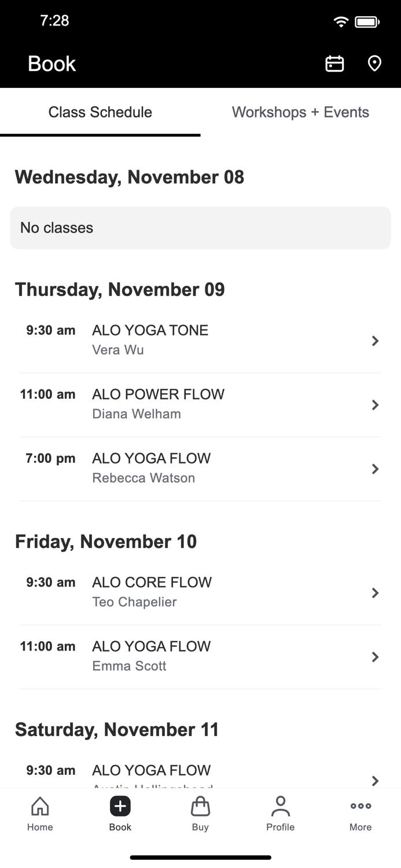
Task: Tap the No classes box
Action: [x=200, y=228]
